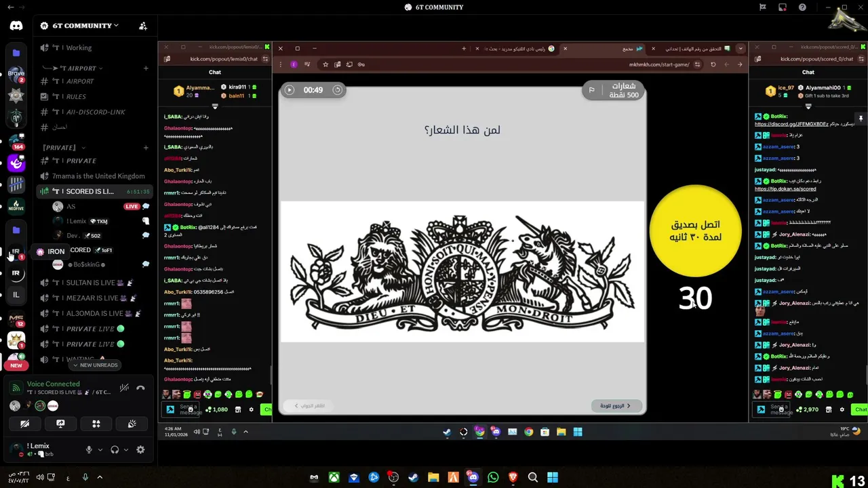
Task: Collapse pinned message in scored_0 chat
Action: click(808, 106)
